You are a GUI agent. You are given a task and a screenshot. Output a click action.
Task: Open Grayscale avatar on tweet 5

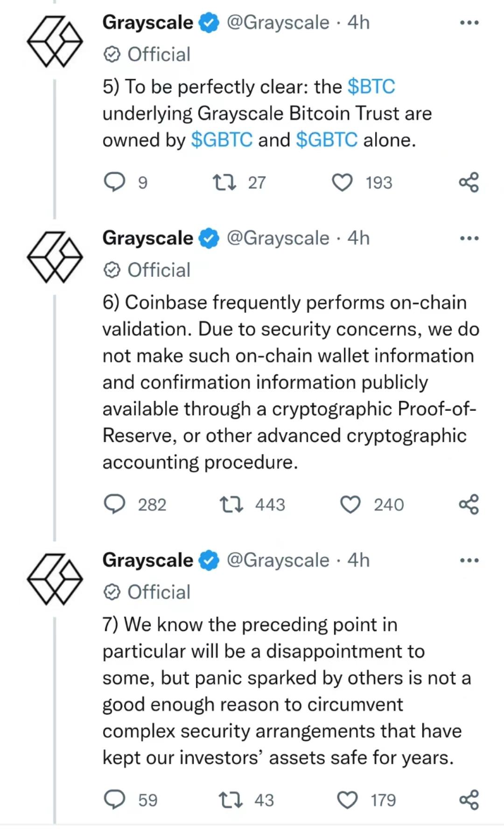click(x=55, y=41)
